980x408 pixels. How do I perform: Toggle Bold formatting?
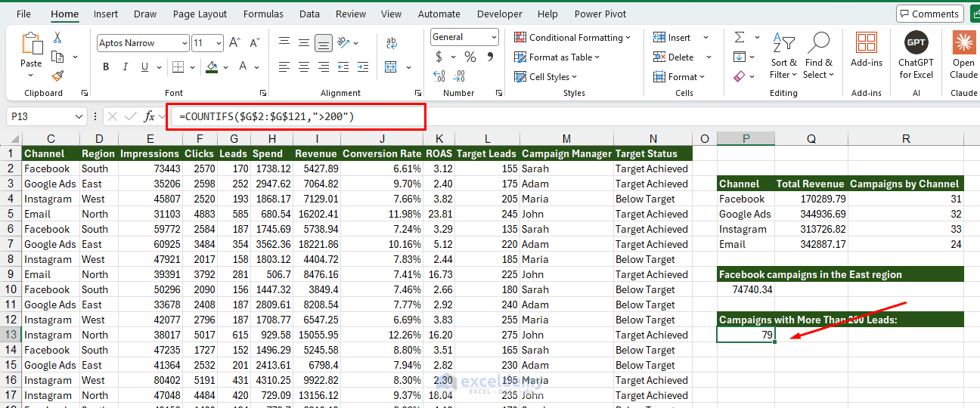pyautogui.click(x=106, y=66)
